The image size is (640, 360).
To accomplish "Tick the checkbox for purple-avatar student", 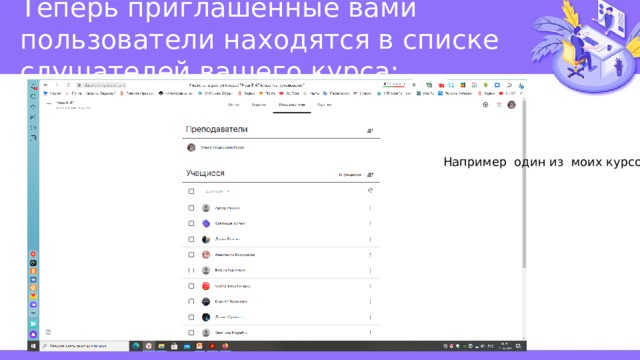I will pyautogui.click(x=191, y=224).
